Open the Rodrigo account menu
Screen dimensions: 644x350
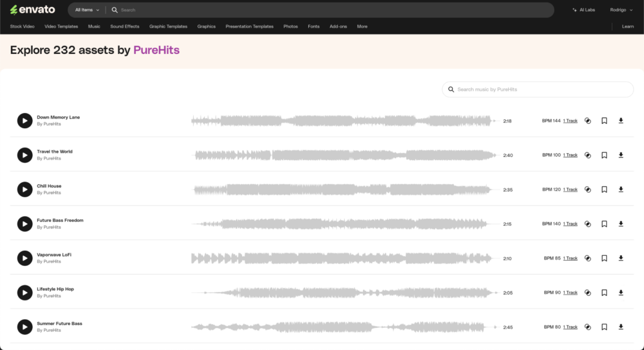click(x=621, y=10)
